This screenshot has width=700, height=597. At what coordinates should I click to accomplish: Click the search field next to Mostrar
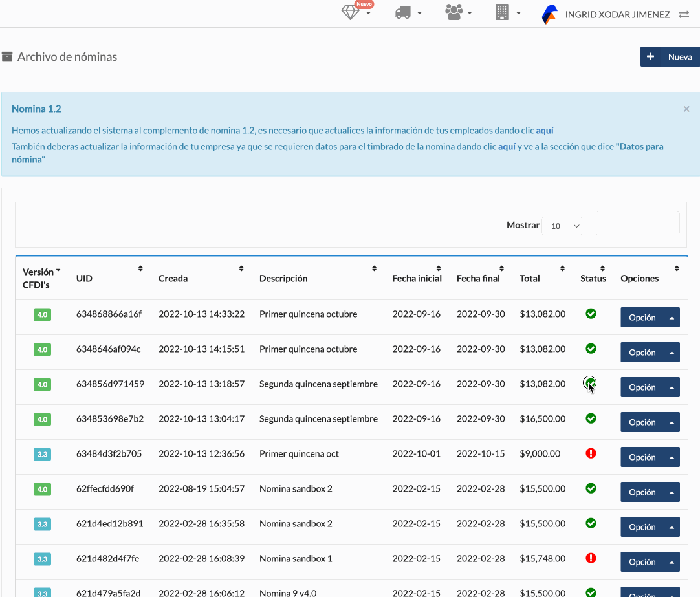coord(637,224)
